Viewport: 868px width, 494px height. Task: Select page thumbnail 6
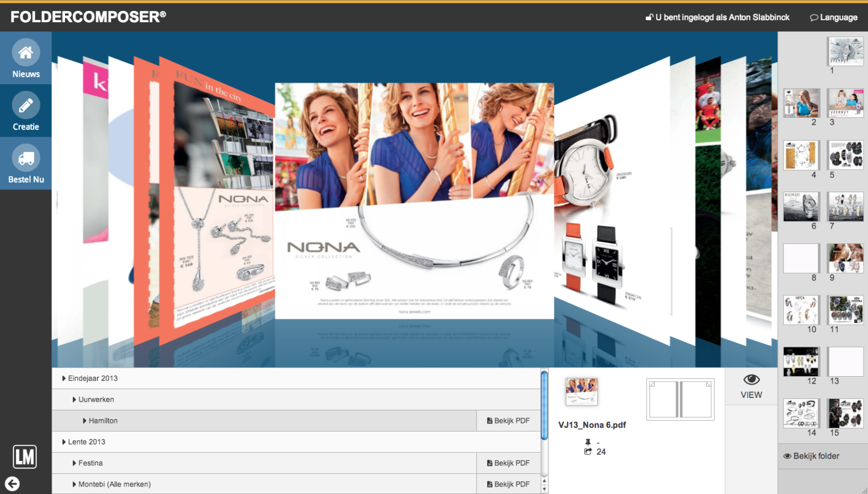click(x=801, y=207)
